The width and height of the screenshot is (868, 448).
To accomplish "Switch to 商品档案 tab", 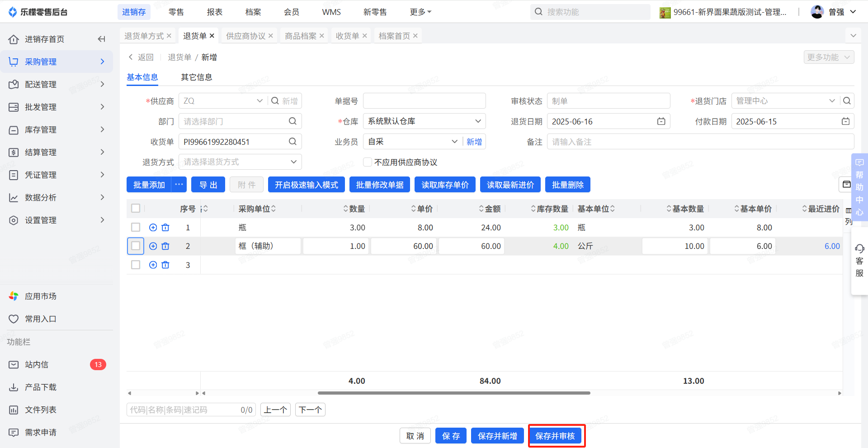I will coord(301,36).
